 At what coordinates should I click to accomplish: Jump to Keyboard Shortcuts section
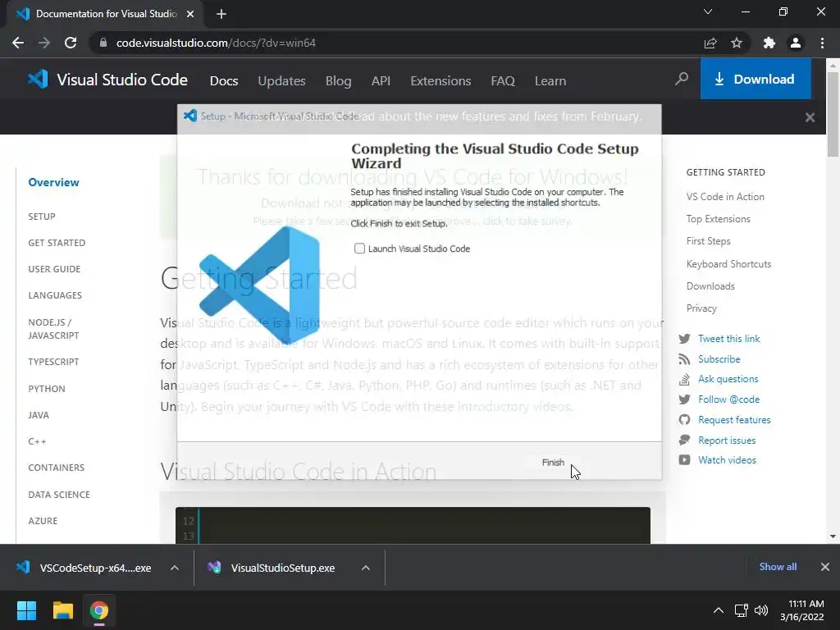(x=728, y=264)
